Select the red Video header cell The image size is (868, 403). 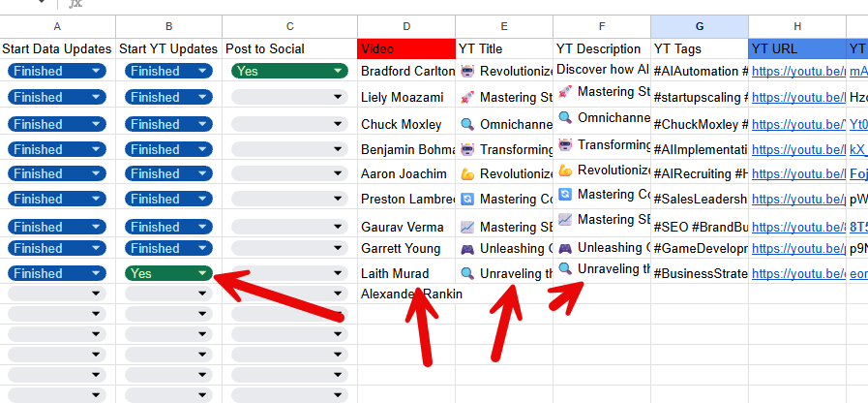pos(405,48)
